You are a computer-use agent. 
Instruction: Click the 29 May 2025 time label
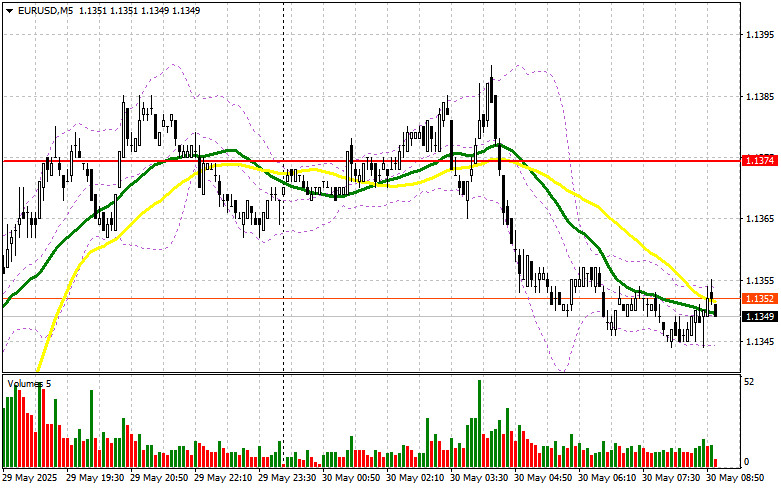30,478
